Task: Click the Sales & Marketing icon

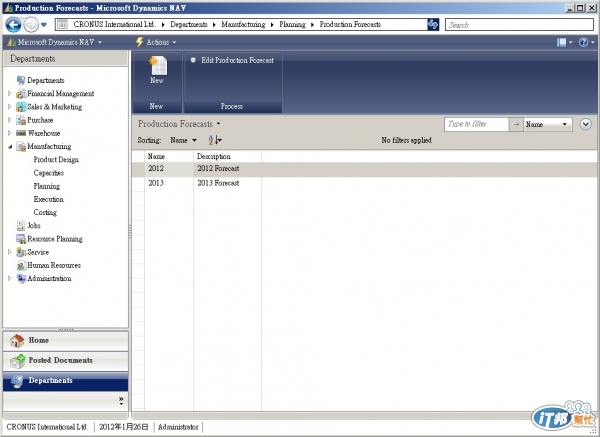Action: pyautogui.click(x=21, y=107)
